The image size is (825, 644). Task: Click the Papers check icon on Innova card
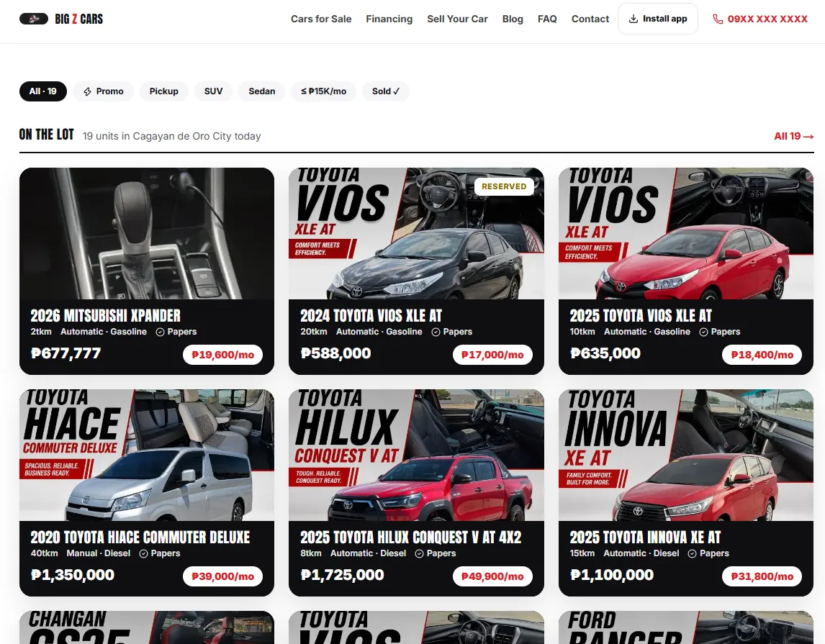click(x=693, y=553)
